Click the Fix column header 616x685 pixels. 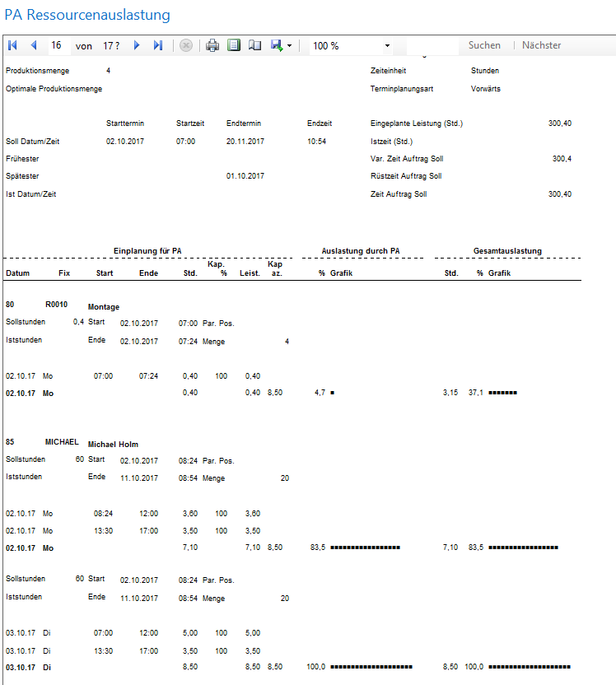click(x=64, y=273)
